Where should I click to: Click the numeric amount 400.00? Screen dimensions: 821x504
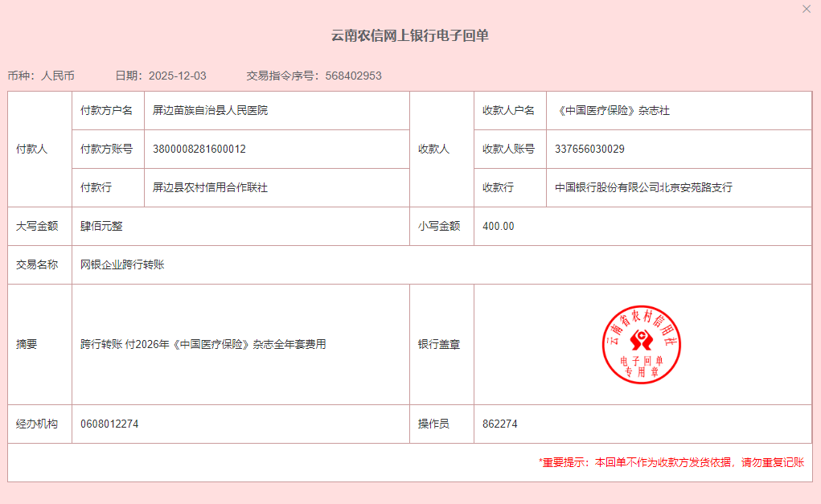(x=498, y=226)
